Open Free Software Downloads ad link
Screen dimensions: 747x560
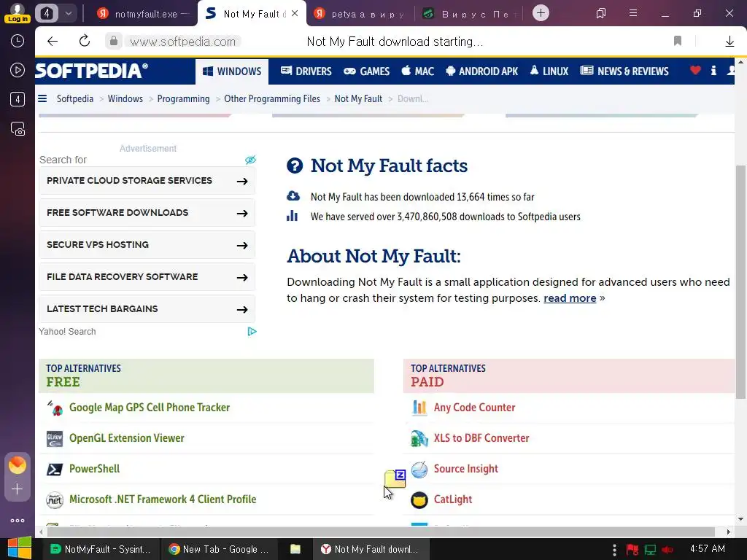click(x=147, y=213)
